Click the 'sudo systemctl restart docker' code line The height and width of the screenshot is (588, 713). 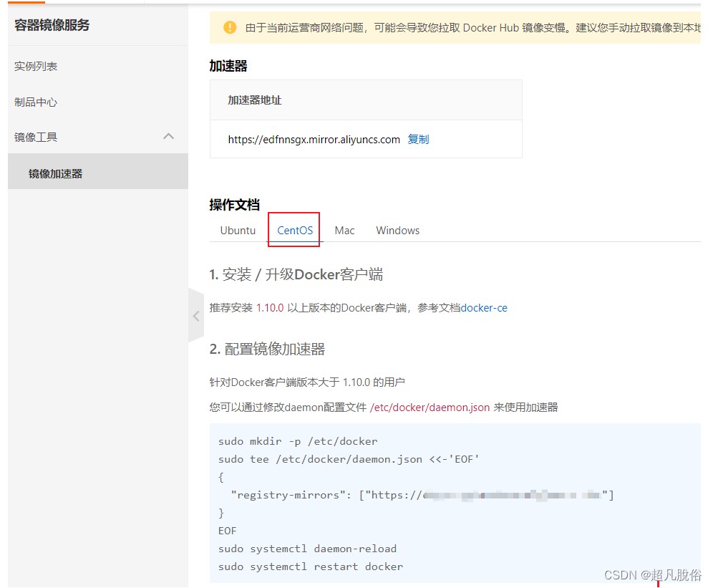click(x=311, y=567)
